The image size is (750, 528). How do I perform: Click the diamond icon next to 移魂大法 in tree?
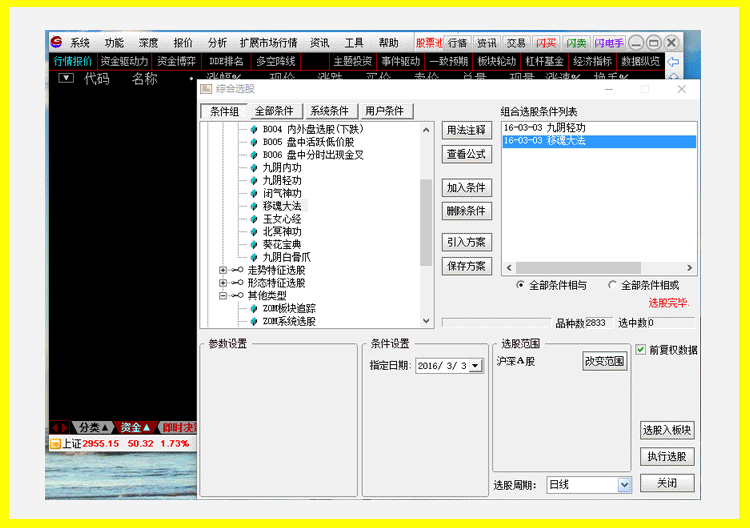point(254,207)
